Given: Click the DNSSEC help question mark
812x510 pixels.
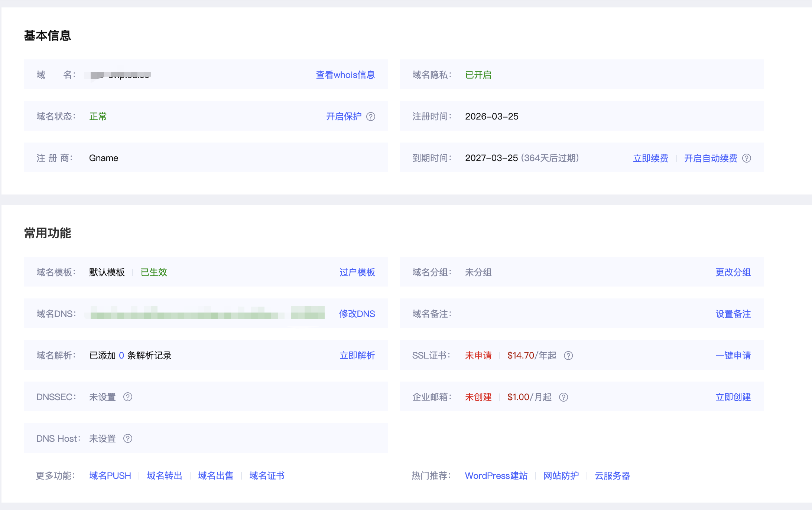Looking at the screenshot, I should (128, 397).
